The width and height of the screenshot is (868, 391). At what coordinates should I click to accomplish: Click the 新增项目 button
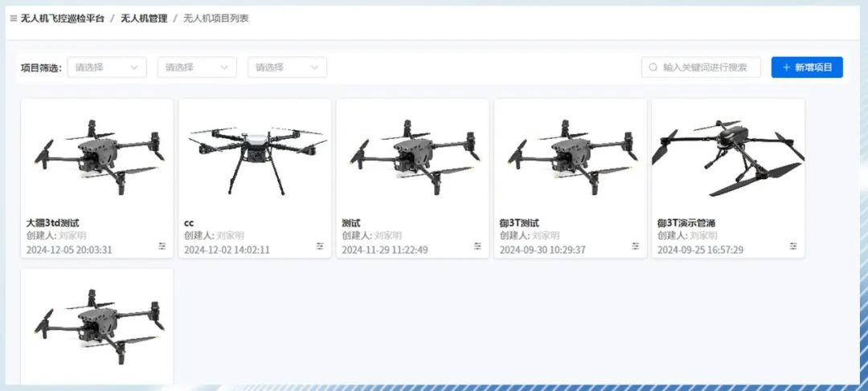[807, 67]
